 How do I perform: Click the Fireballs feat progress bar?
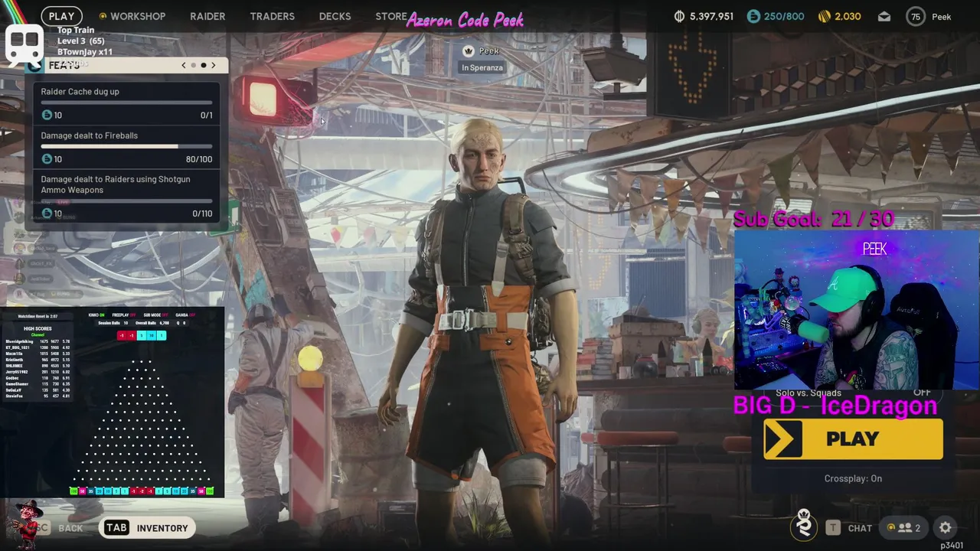click(126, 146)
